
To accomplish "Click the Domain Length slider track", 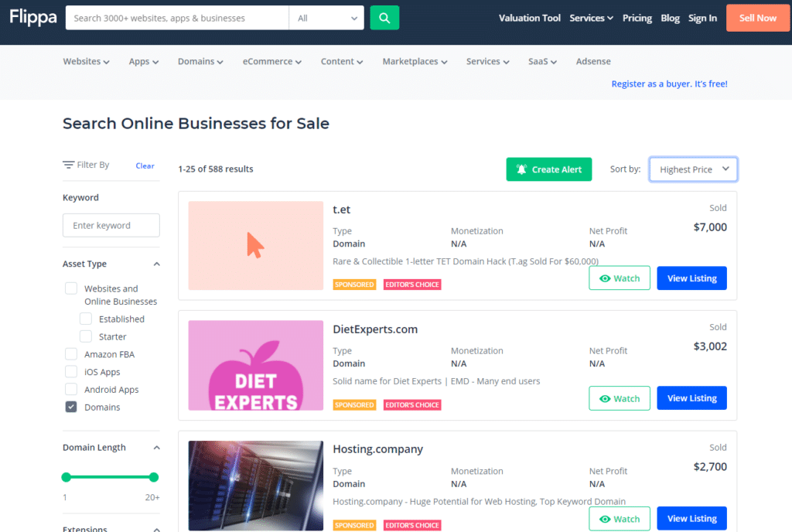I will [110, 477].
